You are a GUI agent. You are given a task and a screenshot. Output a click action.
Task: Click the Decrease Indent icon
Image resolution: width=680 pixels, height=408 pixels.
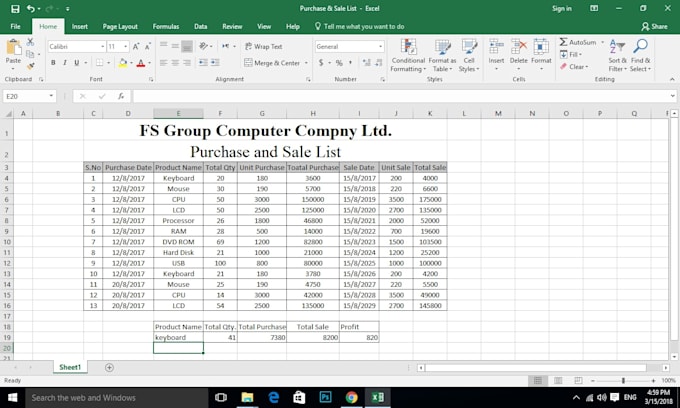pyautogui.click(x=203, y=63)
